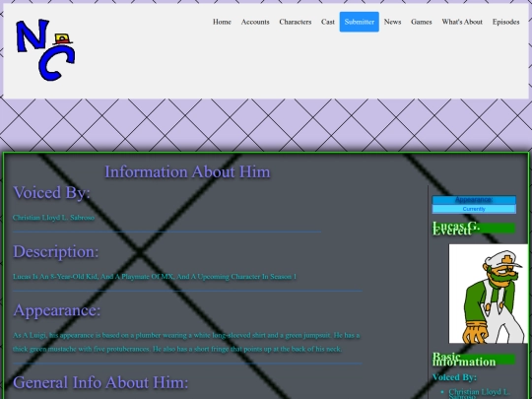
Task: Open the Characters section
Action: coord(296,22)
